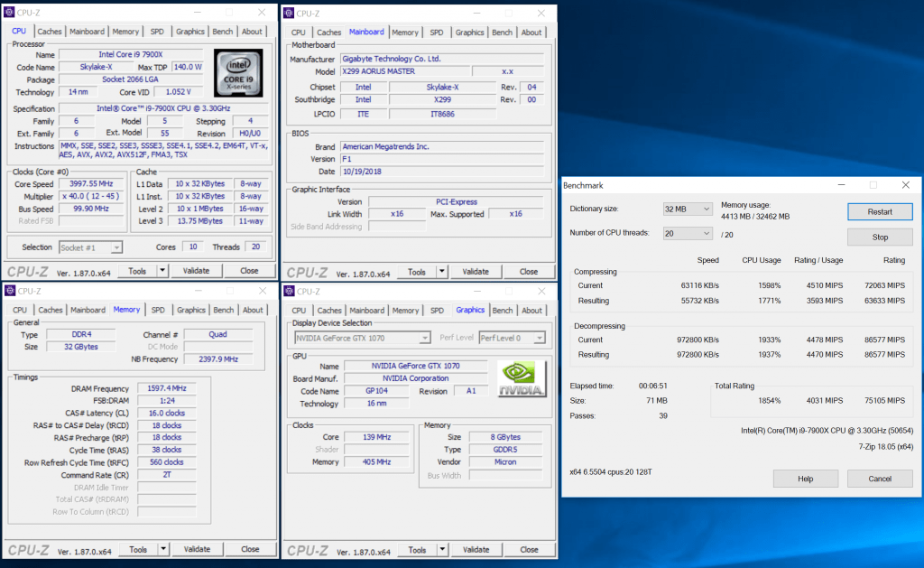Maximize the 7-Zip Benchmark window
The width and height of the screenshot is (924, 568).
click(x=873, y=184)
